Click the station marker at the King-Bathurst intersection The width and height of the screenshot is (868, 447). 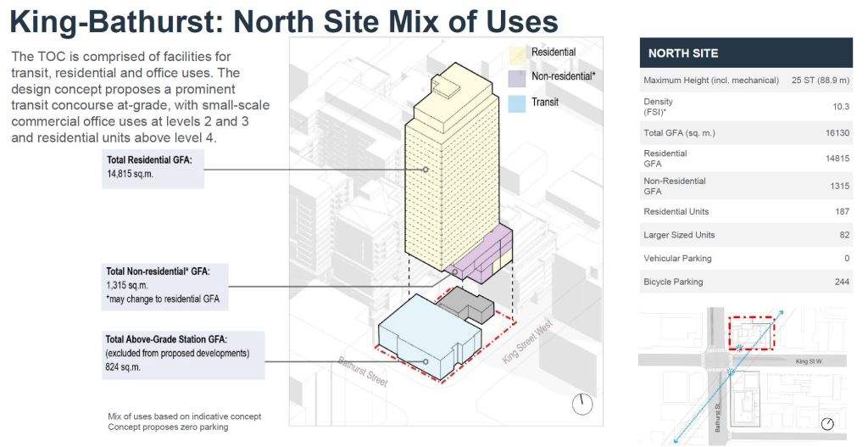click(x=730, y=373)
